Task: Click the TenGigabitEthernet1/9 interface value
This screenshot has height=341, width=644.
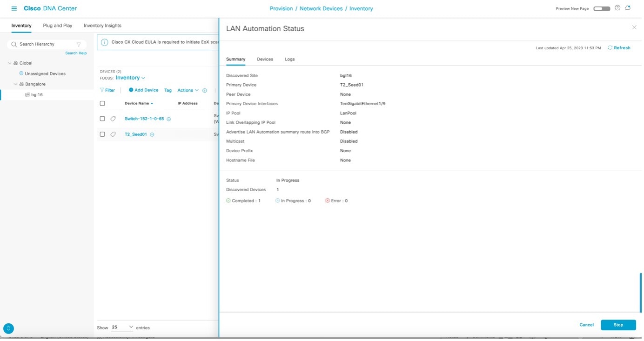Action: coord(362,104)
